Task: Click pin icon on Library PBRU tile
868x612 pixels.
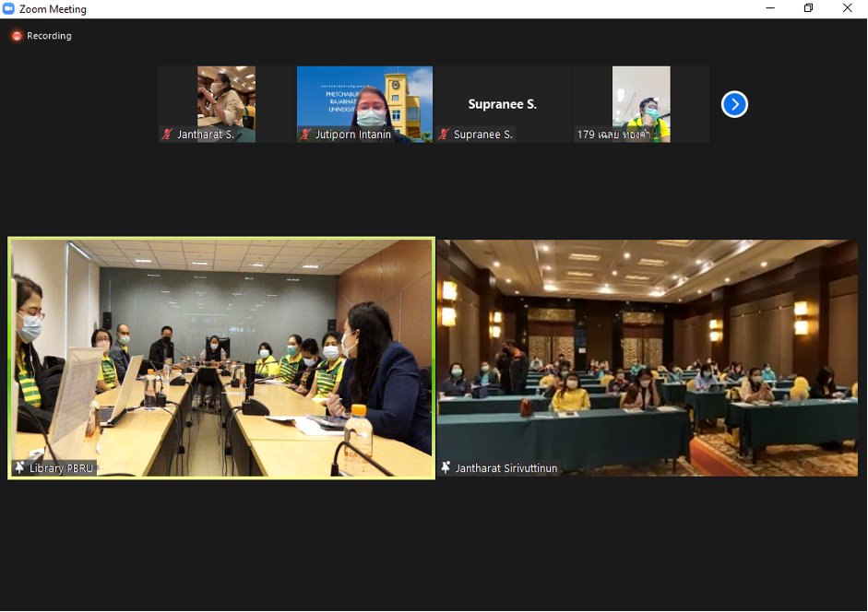Action: point(19,468)
